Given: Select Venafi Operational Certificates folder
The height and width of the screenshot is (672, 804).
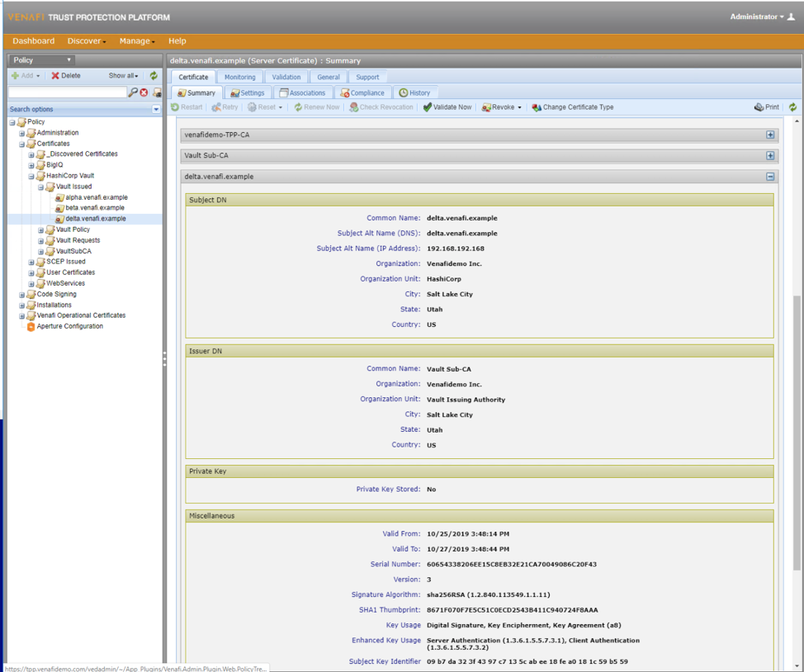Looking at the screenshot, I should pos(81,315).
